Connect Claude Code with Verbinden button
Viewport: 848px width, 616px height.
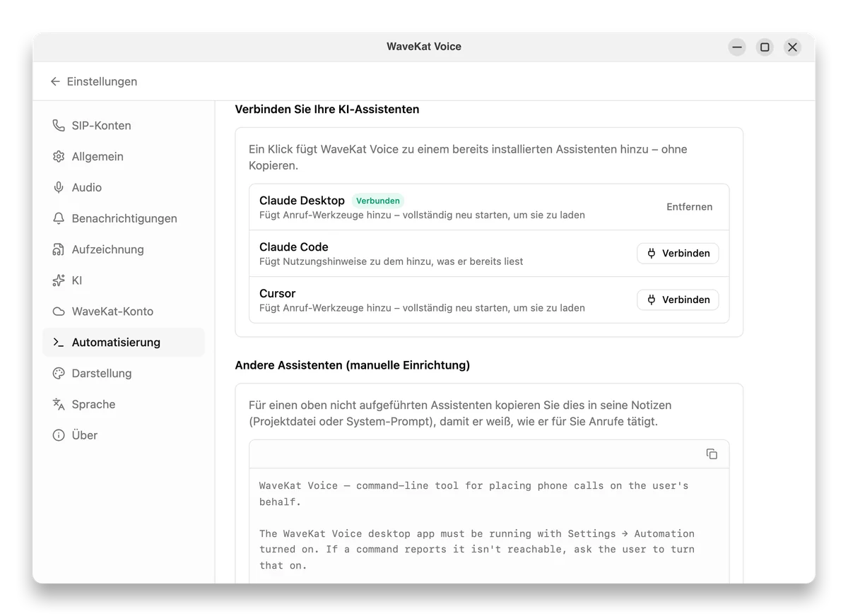pyautogui.click(x=678, y=254)
